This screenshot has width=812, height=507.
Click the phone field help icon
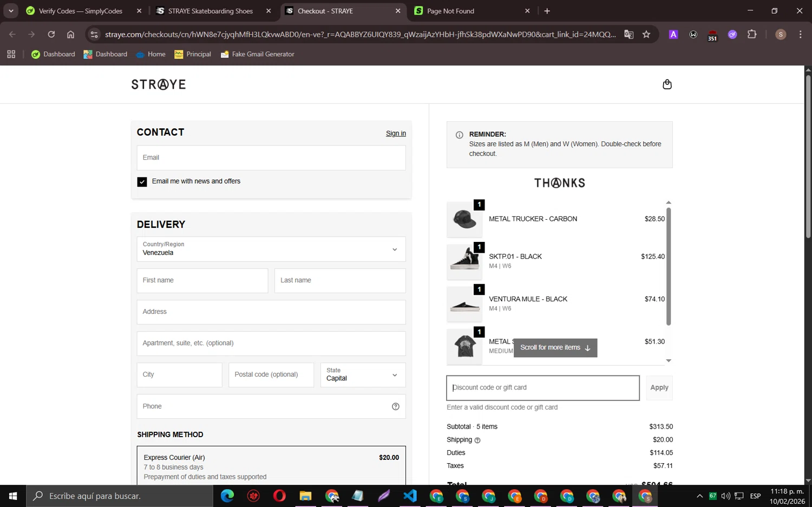click(396, 406)
